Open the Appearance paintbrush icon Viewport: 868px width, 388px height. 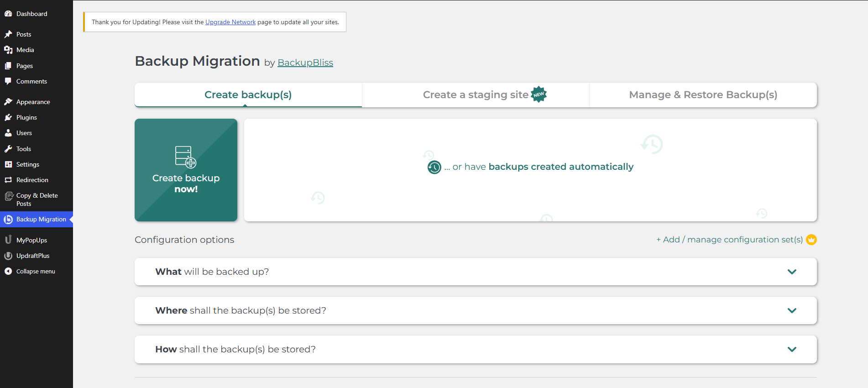(x=8, y=102)
